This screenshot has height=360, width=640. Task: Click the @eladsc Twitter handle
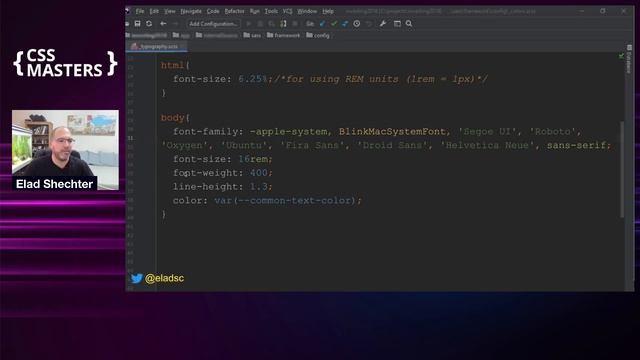[x=164, y=278]
